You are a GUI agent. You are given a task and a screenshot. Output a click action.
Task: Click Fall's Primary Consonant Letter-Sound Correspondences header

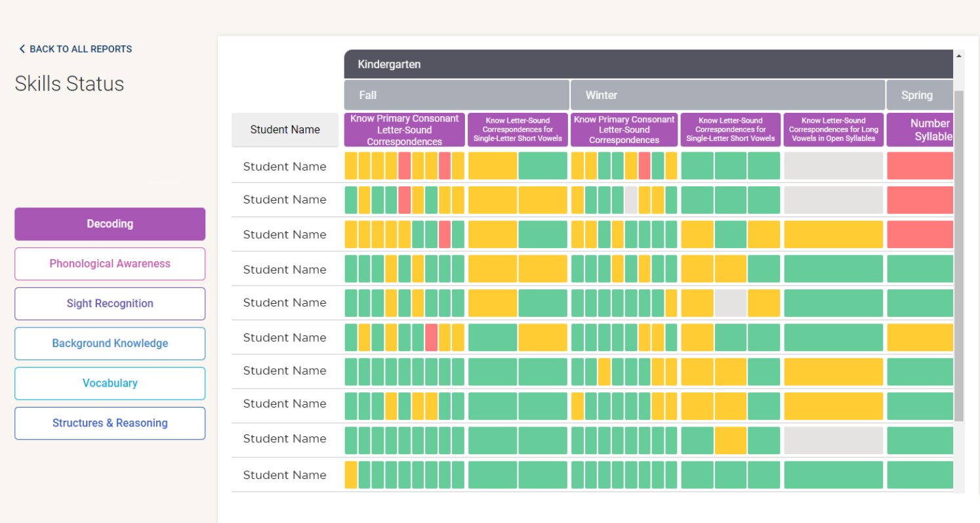404,130
